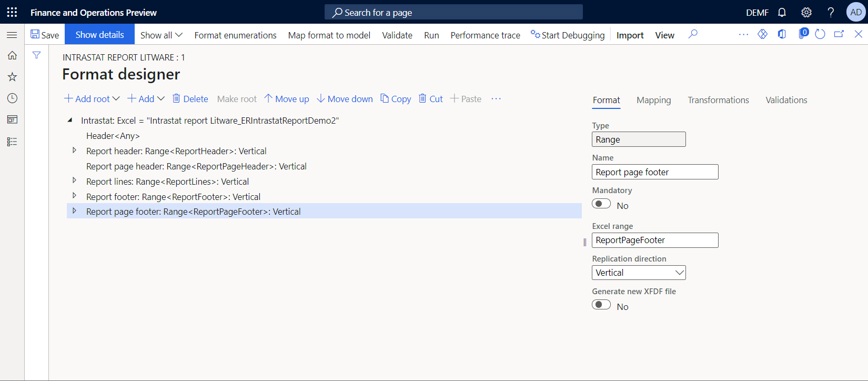Viewport: 868px width, 381px height.
Task: Open the View menu
Action: tap(664, 35)
